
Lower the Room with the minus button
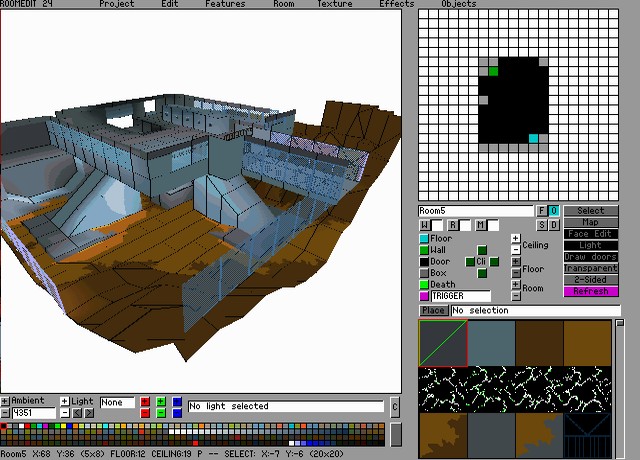[x=516, y=296]
